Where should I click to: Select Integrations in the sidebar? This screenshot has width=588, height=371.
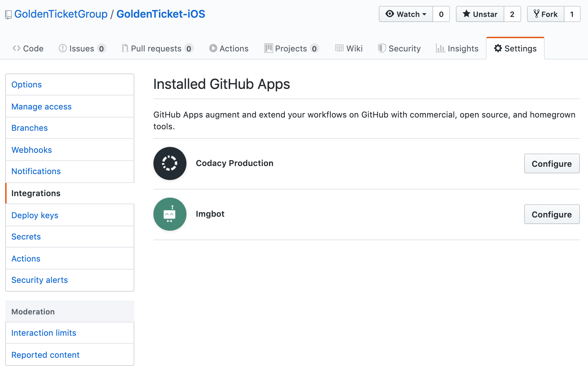[x=70, y=193]
